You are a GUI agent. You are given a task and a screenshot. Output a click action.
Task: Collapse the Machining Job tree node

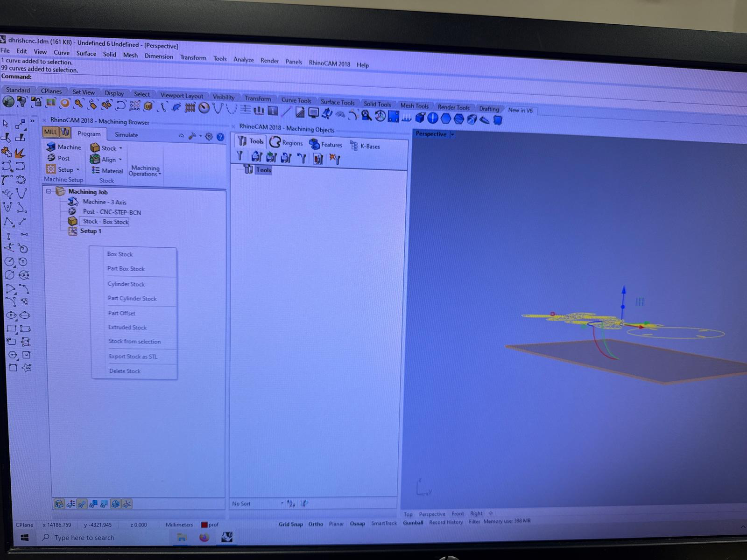click(49, 191)
